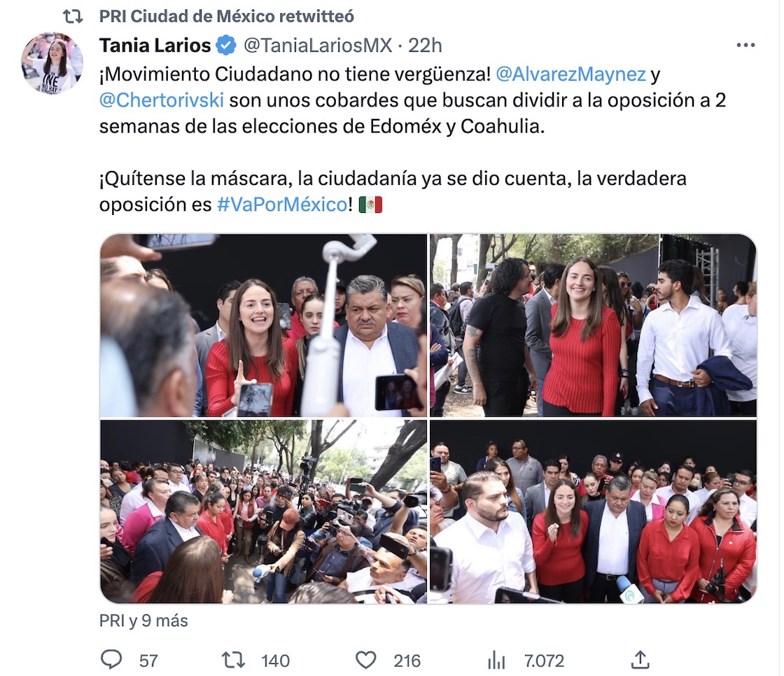This screenshot has height=676, width=784.
Task: Click the Tania Larios display name
Action: 155,46
